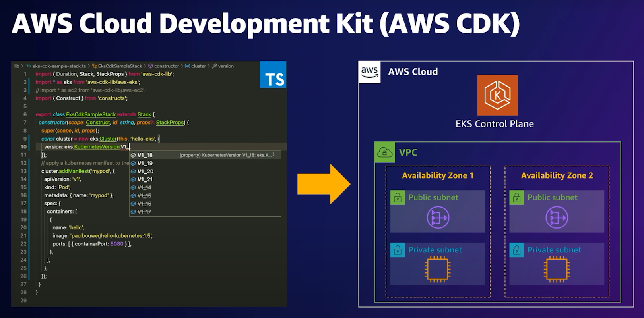This screenshot has width=644, height=318.
Task: Open cluster breadcrumb segment
Action: [196, 66]
